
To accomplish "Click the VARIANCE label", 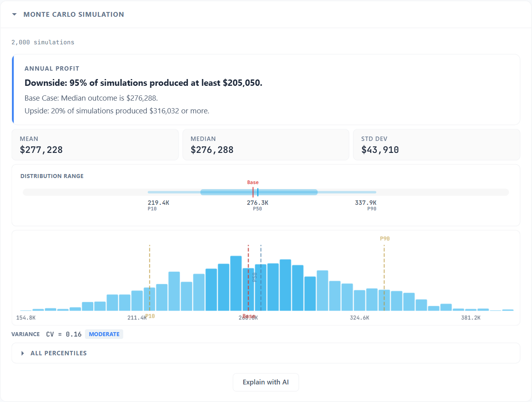I will tap(26, 334).
